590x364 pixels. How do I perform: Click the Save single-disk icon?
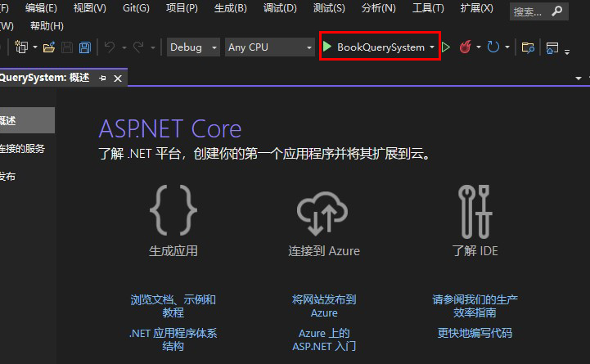[x=67, y=47]
